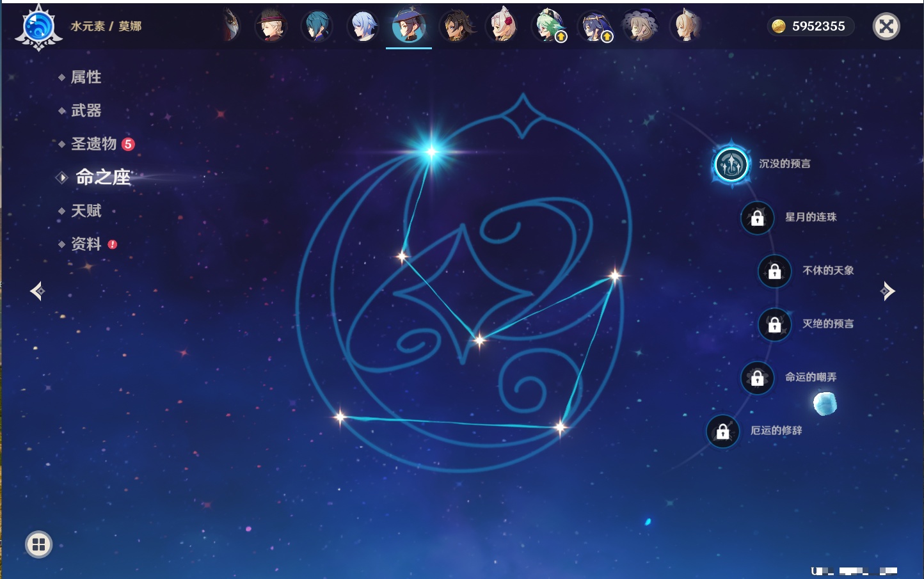Click the pale blue crystal item icon
The width and height of the screenshot is (924, 579).
click(825, 404)
